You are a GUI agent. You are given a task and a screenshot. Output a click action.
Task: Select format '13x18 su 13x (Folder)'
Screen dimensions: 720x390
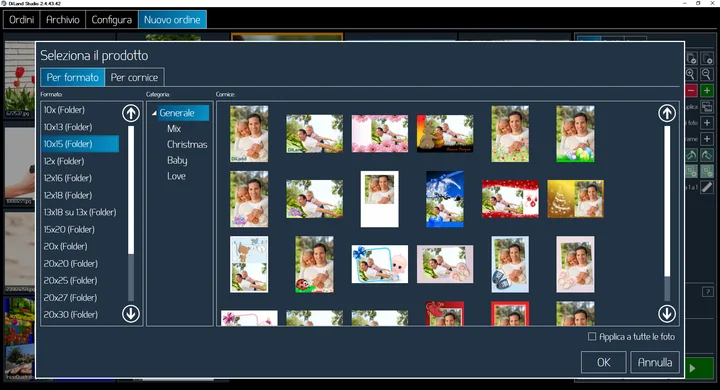(x=80, y=212)
